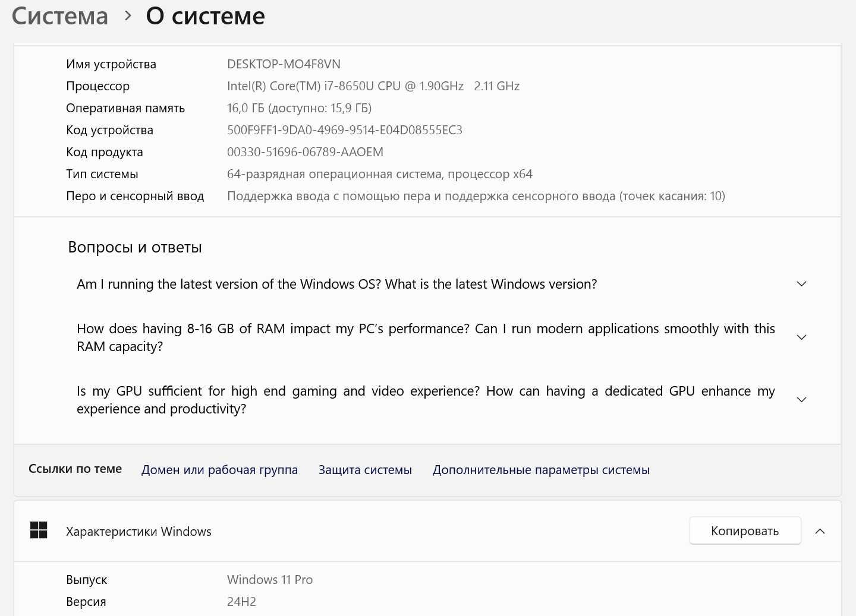
Task: Select the 24H2 version value
Action: point(241,602)
